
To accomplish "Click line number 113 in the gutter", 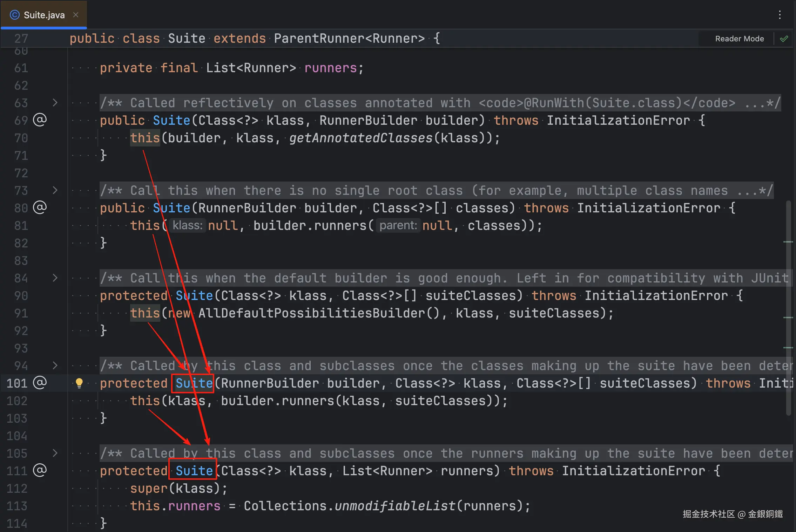I will coord(17,506).
